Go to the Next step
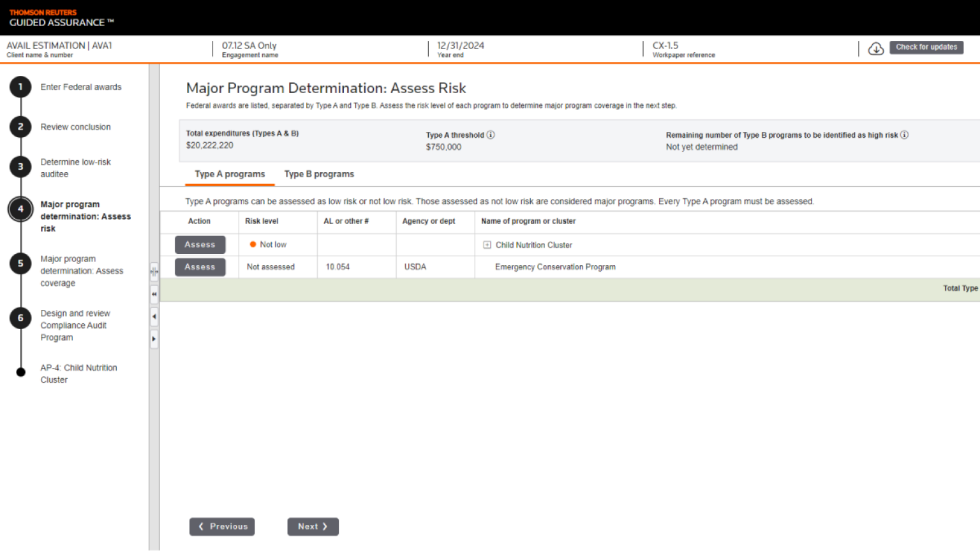Image resolution: width=980 pixels, height=551 pixels. click(313, 527)
